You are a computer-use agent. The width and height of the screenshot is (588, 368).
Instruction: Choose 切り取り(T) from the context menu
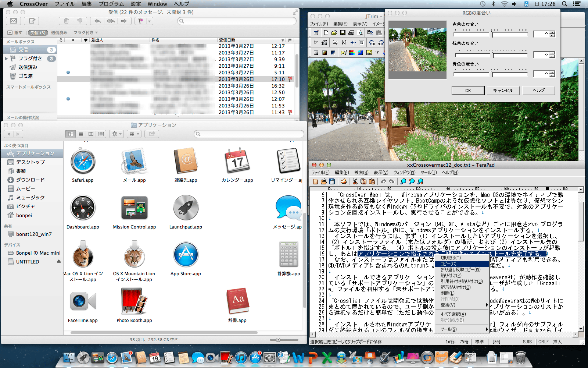[x=462, y=258]
